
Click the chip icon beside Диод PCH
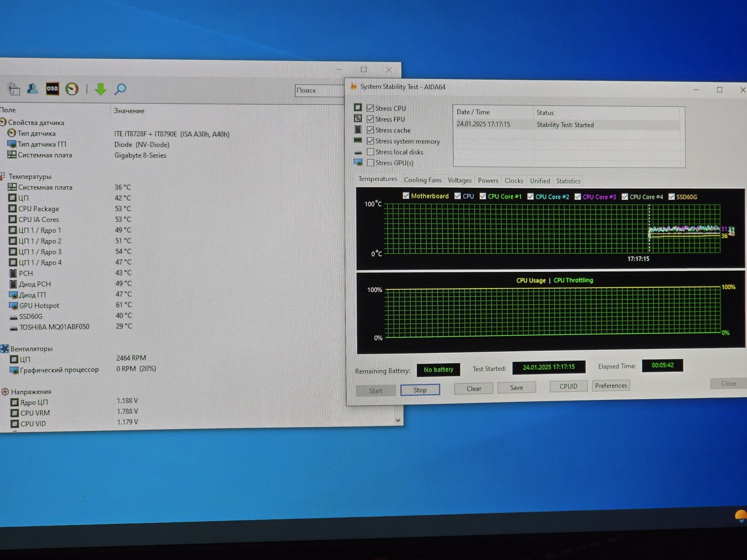click(x=13, y=284)
